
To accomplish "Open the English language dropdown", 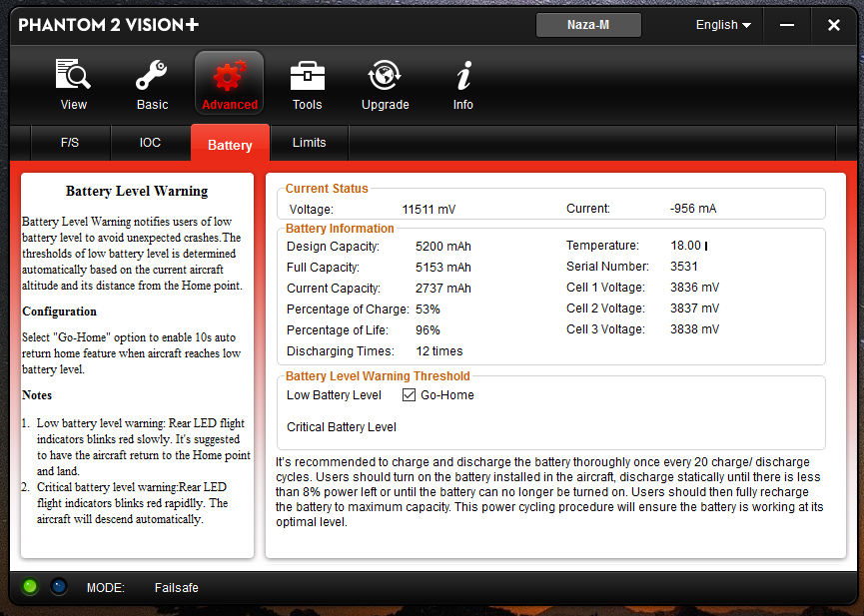I will point(723,25).
